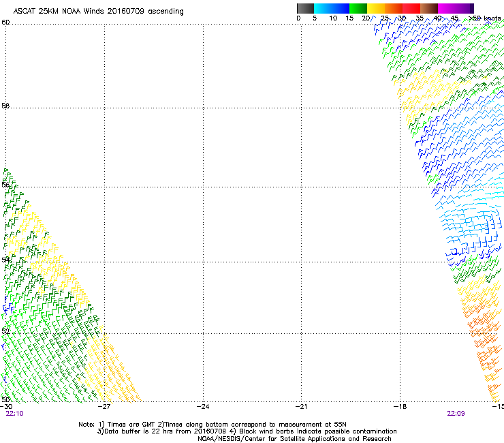This screenshot has width=504, height=443.
Task: Choose the dark purple 45-50 knots band
Action: [x=464, y=8]
